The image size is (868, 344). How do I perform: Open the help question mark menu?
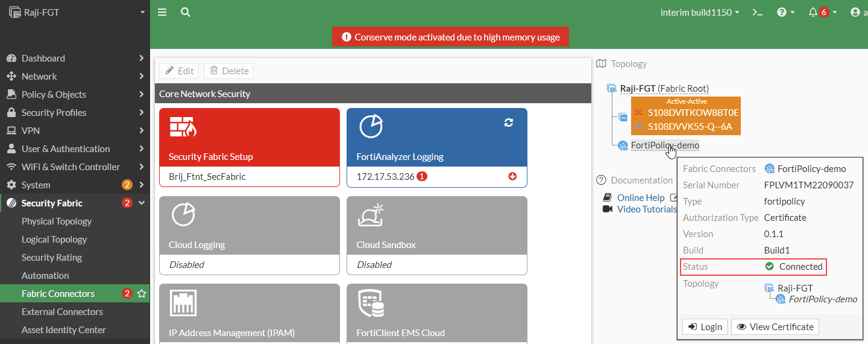(x=785, y=12)
